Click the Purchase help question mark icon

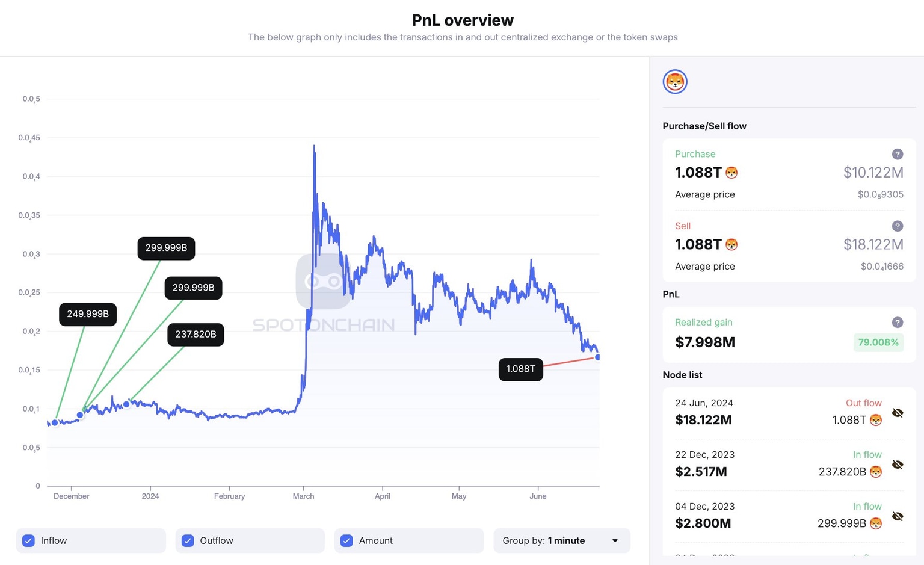[x=897, y=154]
